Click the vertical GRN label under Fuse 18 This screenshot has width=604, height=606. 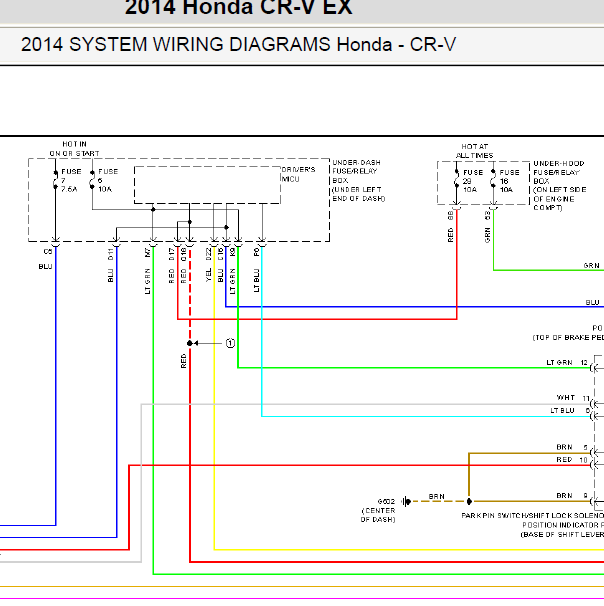coord(487,235)
